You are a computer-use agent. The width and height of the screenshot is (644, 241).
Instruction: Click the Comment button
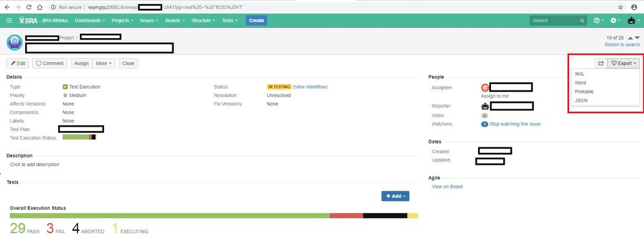pos(50,63)
